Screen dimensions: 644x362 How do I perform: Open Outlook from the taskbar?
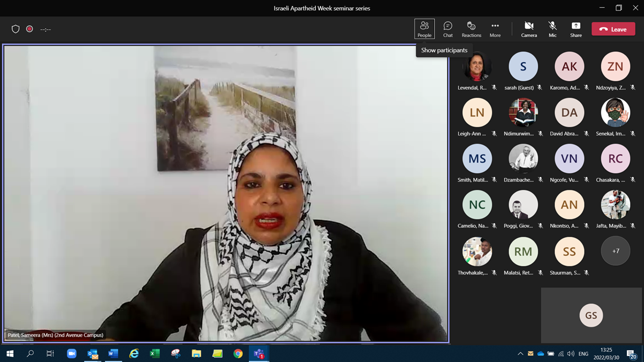(x=93, y=353)
